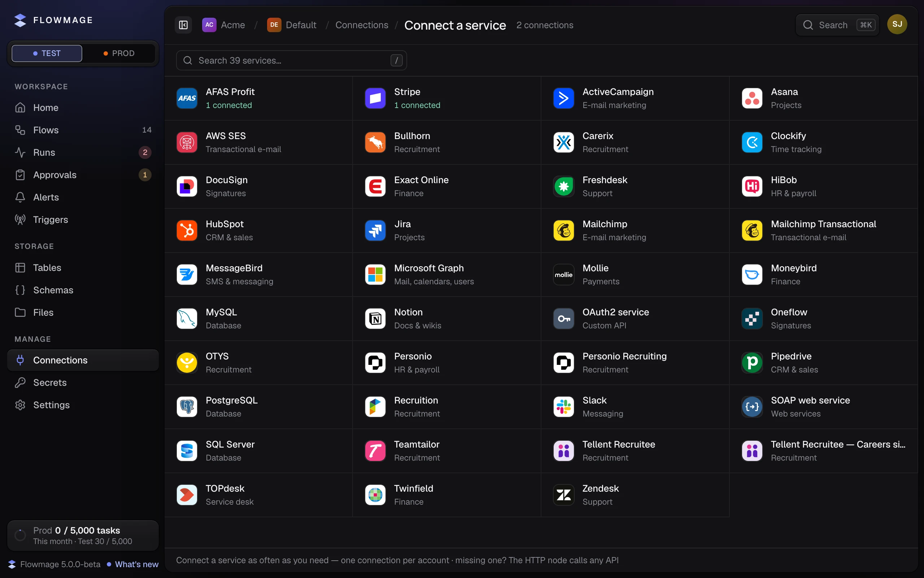Open Approvals in the sidebar
The image size is (924, 578).
click(x=83, y=175)
